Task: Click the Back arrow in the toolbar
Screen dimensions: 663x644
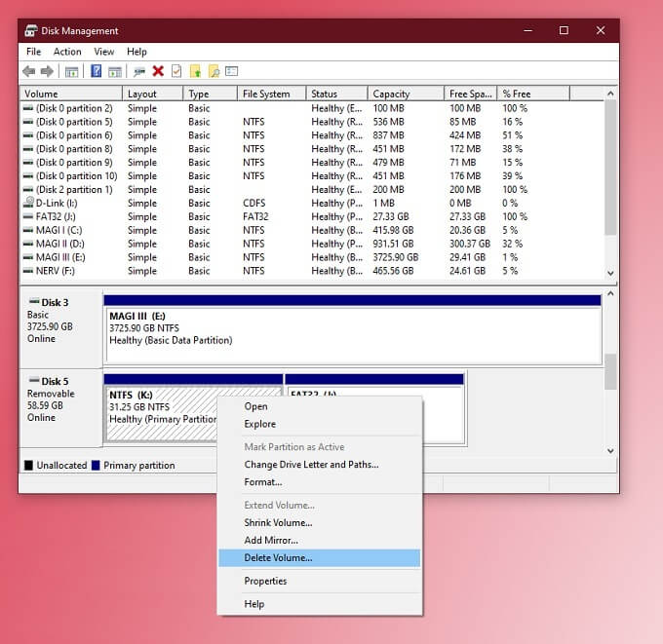Action: 29,71
